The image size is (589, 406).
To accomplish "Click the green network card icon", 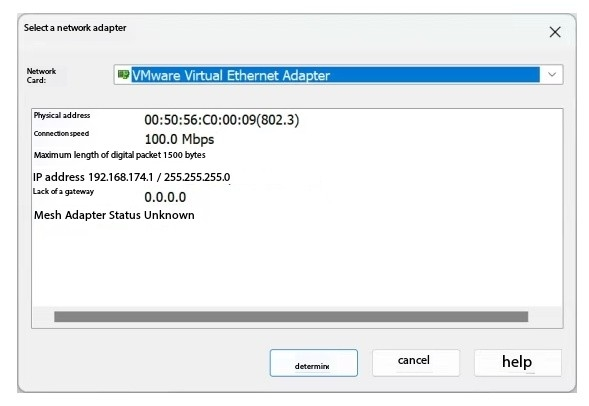I will coord(123,74).
